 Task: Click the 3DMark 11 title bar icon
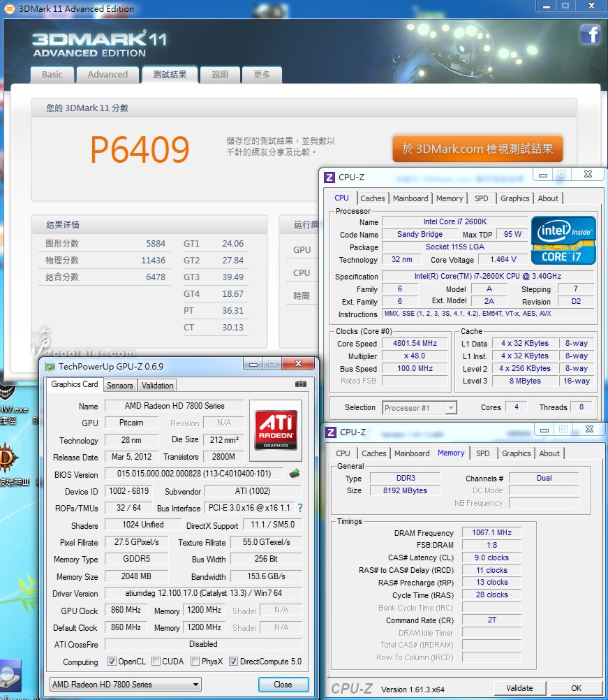coord(9,8)
